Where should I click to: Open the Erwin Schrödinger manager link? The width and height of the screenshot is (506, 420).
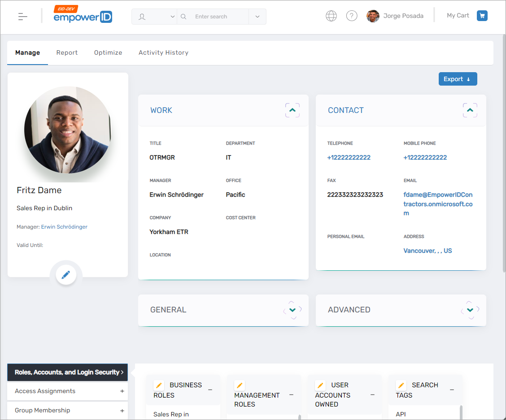coord(64,227)
